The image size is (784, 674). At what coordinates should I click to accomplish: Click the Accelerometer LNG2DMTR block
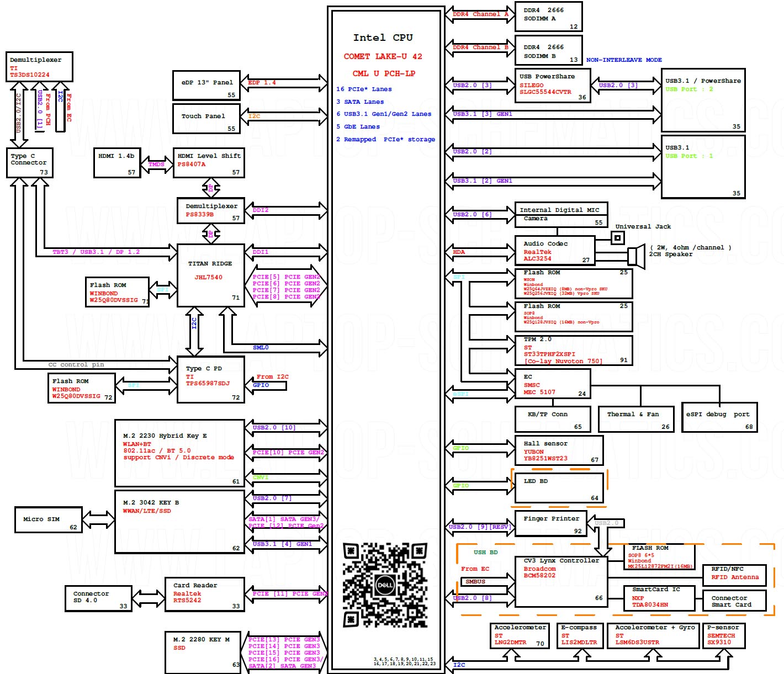pos(519,635)
